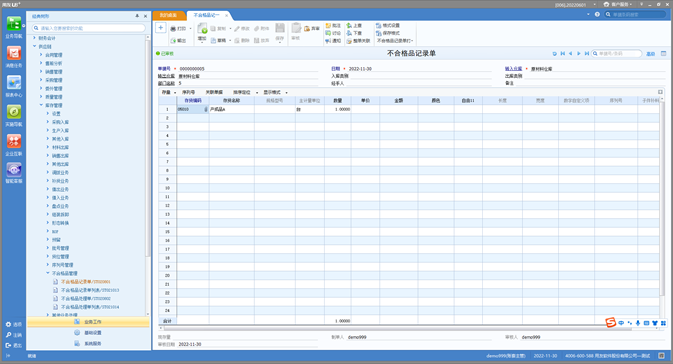Select the 不合格品记 document tab

click(206, 15)
